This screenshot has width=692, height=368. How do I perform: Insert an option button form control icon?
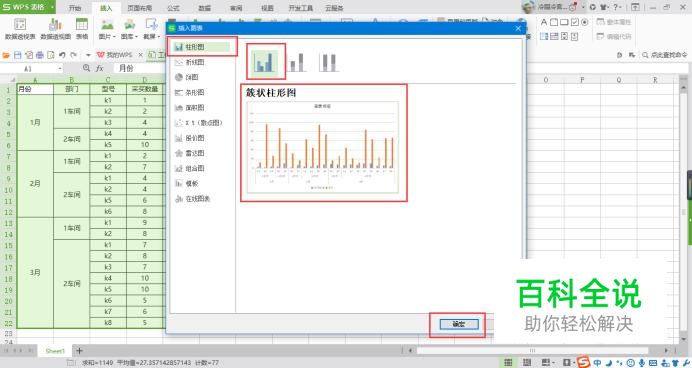(585, 22)
